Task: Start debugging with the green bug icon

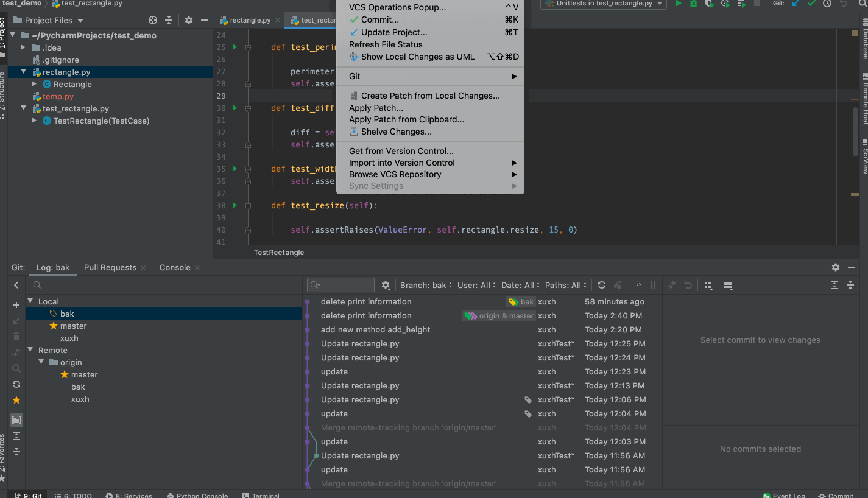Action: pos(693,4)
